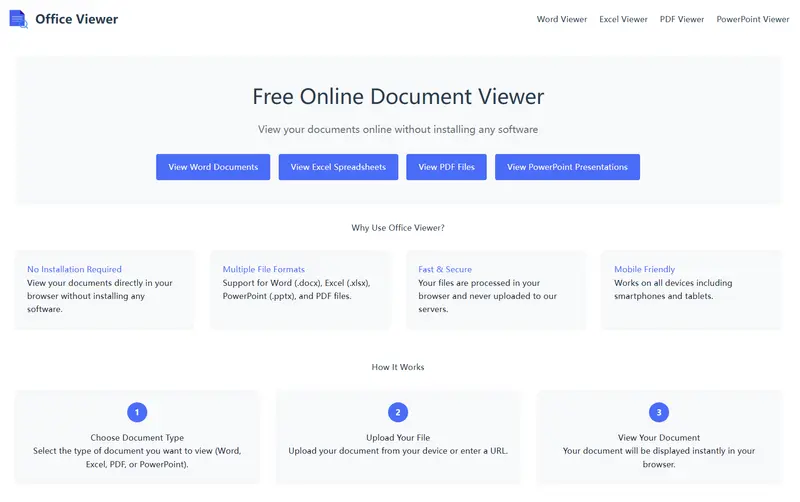Click the Choose Document Type step title
The height and width of the screenshot is (502, 800).
click(x=137, y=438)
